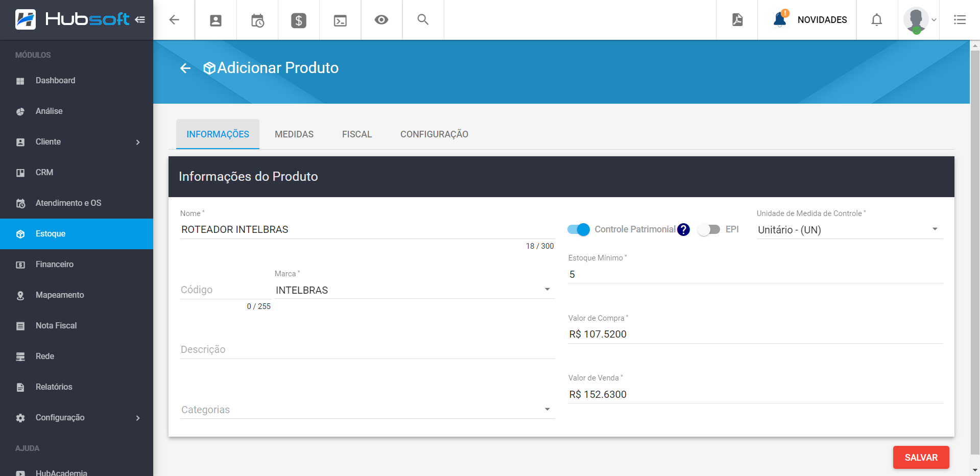Enable the EPI switch

tap(709, 229)
